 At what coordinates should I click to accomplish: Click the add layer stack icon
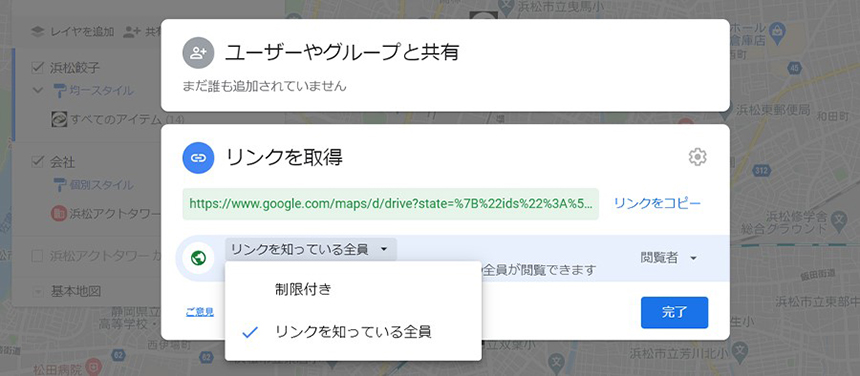click(37, 32)
